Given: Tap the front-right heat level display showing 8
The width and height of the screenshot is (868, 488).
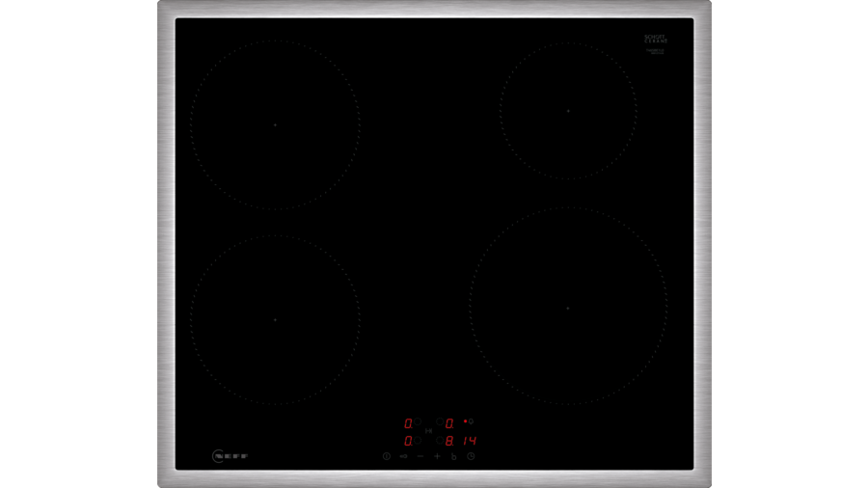Looking at the screenshot, I should pos(449,441).
